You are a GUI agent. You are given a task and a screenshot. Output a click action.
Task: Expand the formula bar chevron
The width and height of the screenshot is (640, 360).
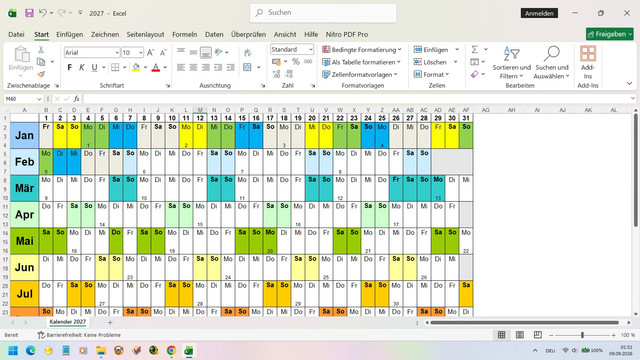[633, 98]
